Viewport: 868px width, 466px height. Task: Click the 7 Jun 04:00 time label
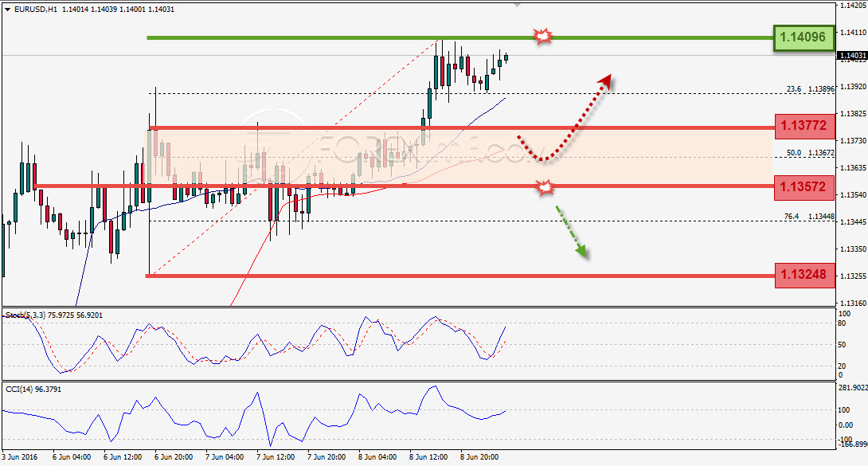225,457
